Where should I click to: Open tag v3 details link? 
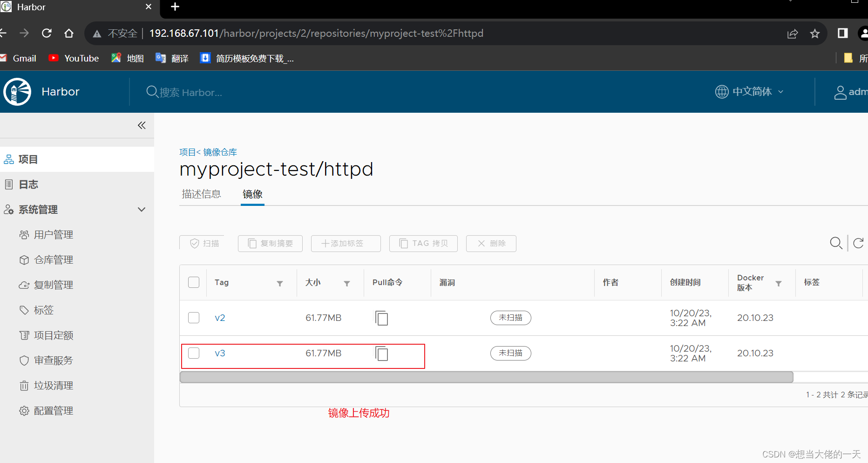pyautogui.click(x=220, y=354)
